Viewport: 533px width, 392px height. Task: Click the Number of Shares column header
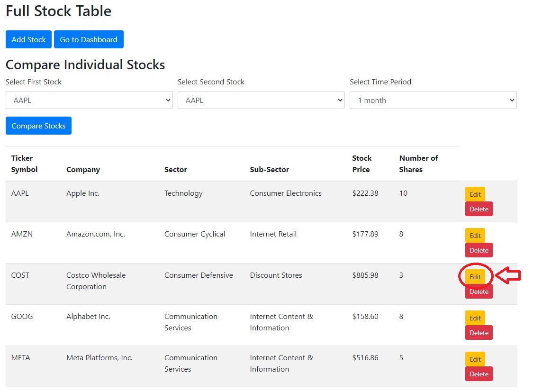click(418, 164)
